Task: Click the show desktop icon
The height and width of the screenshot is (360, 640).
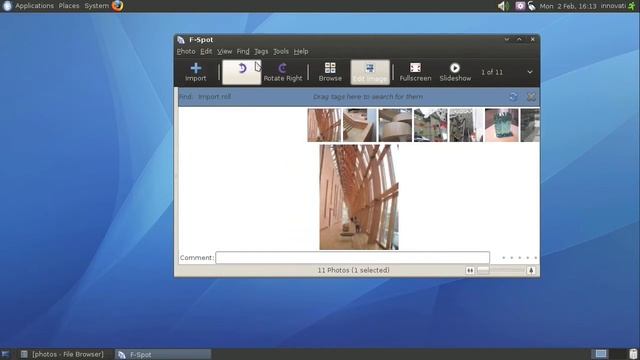Action: coord(5,354)
